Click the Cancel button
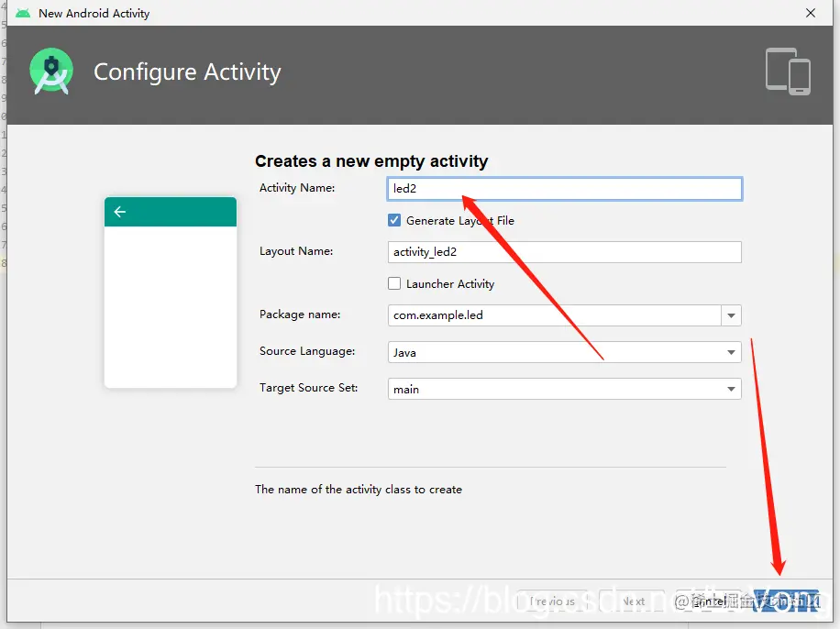This screenshot has width=840, height=629. (711, 601)
